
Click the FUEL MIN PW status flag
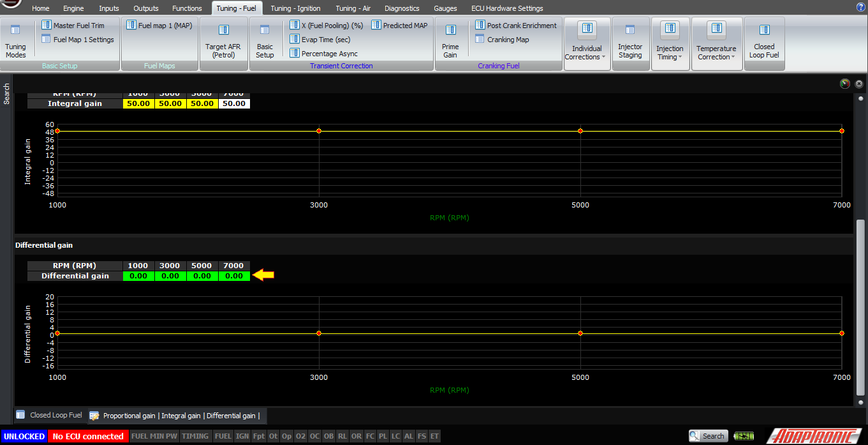[154, 436]
